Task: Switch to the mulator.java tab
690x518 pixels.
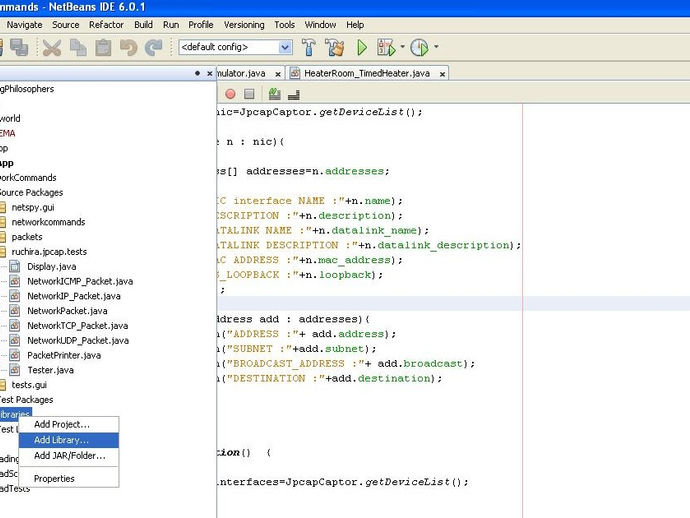Action: click(x=241, y=73)
